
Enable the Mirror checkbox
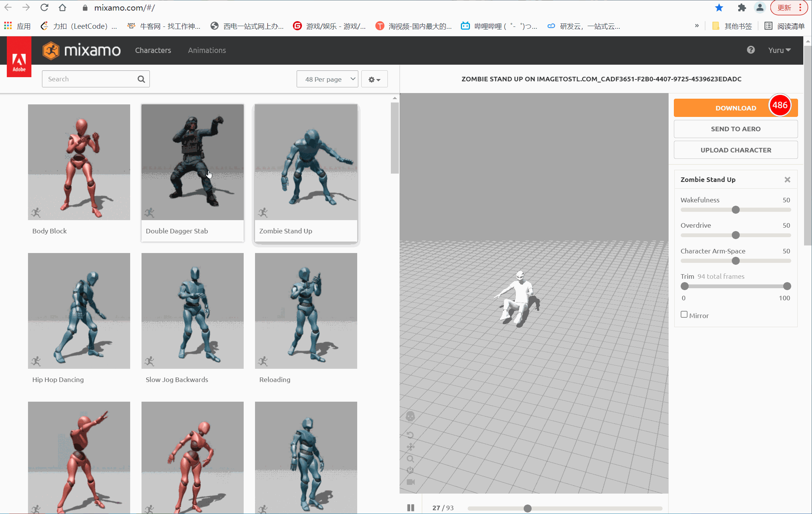click(684, 315)
